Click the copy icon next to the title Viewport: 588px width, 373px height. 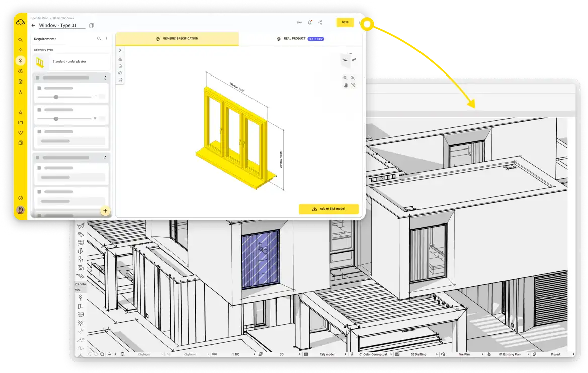(91, 25)
